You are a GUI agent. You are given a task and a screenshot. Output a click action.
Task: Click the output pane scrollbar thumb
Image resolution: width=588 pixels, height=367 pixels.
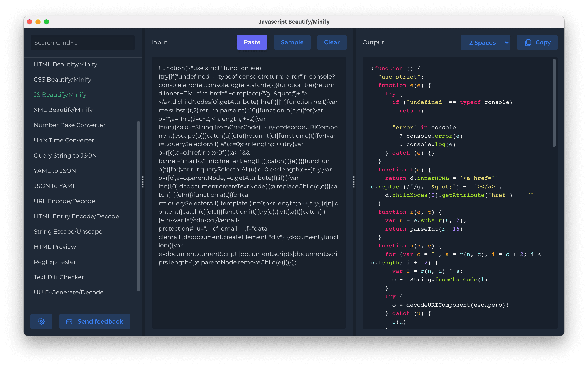[554, 103]
